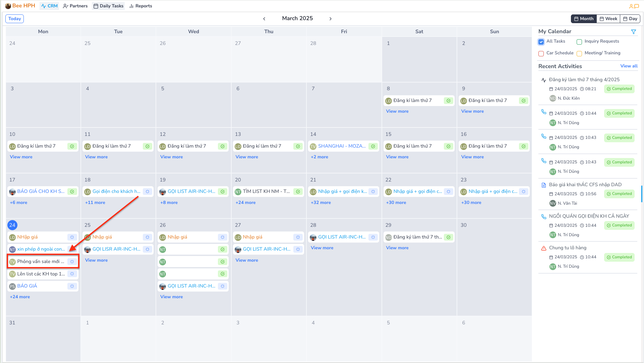Click completed status icon on March 14 SHANGHAI task

[373, 146]
